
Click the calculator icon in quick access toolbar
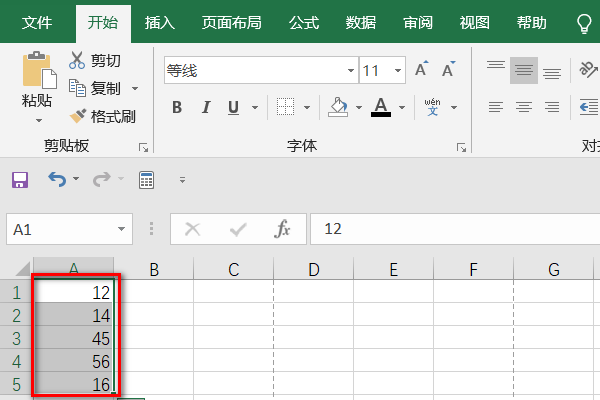pos(147,180)
